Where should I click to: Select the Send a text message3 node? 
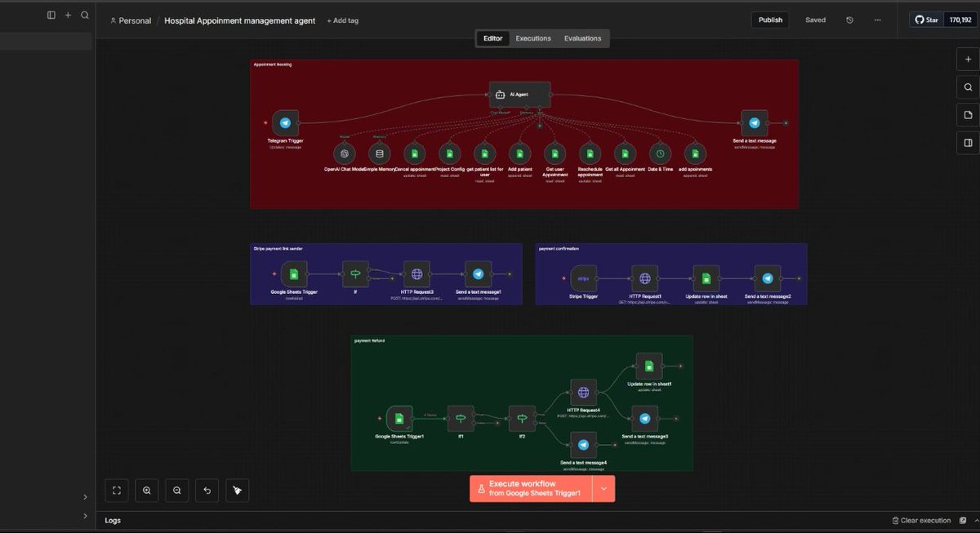(x=644, y=419)
